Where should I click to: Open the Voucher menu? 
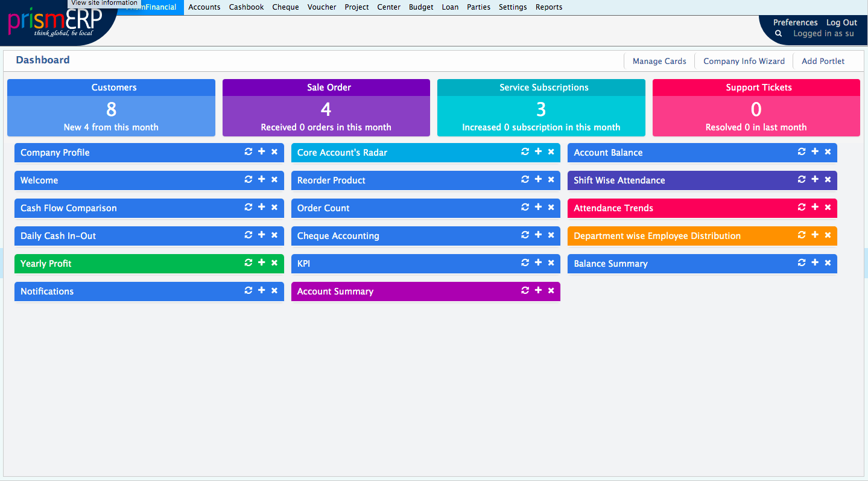tap(322, 7)
